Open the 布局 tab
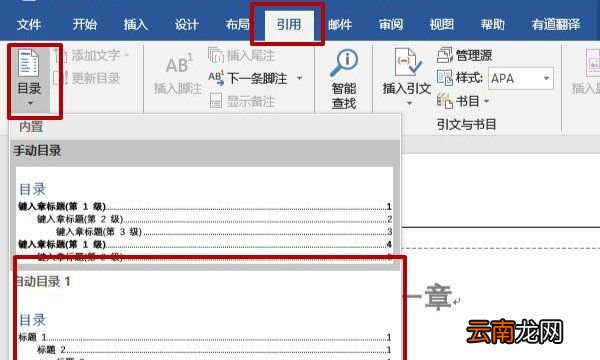Viewport: 600px width, 360px height. point(238,25)
